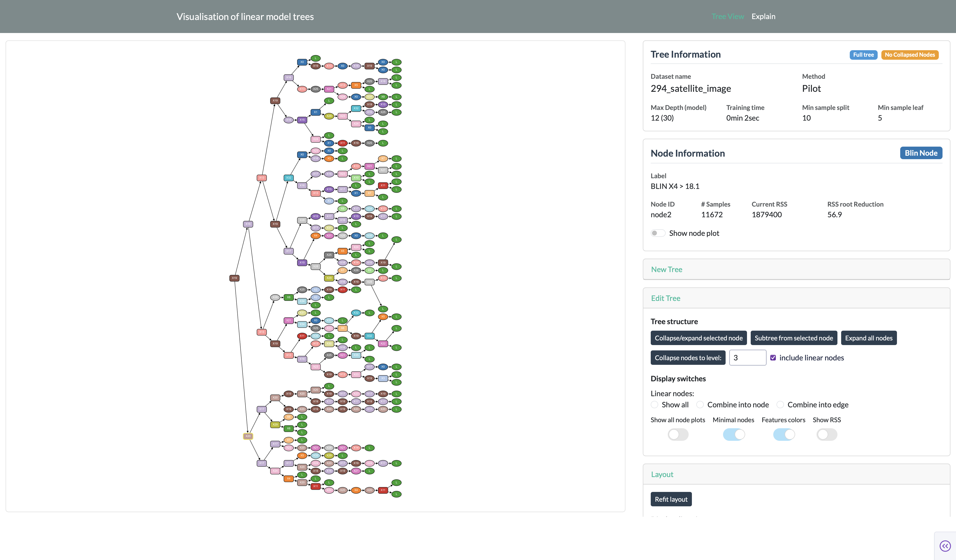Select the Combine into node radio option
The width and height of the screenshot is (956, 560).
(700, 405)
